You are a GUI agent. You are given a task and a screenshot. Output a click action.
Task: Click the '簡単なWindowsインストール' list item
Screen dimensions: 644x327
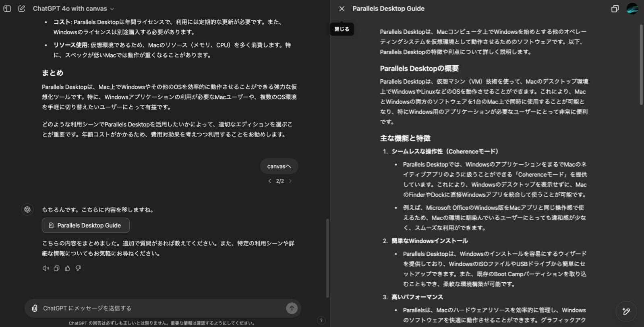(429, 241)
